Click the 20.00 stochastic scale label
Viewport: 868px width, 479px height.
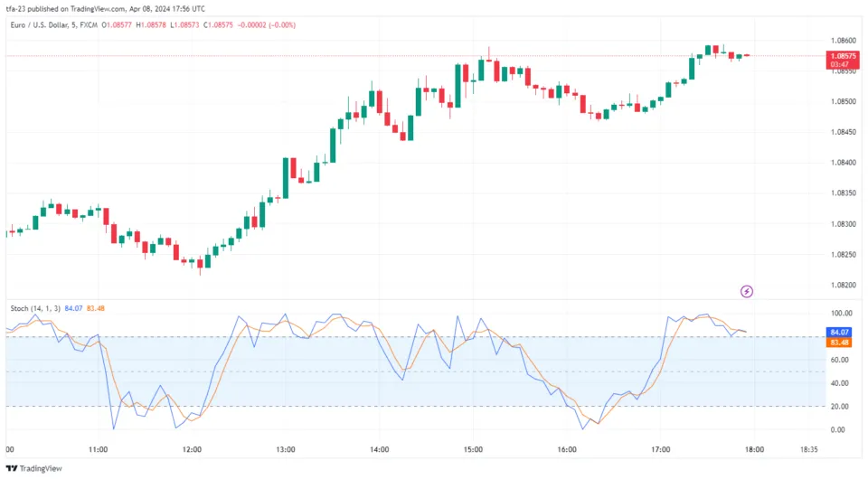tap(840, 407)
